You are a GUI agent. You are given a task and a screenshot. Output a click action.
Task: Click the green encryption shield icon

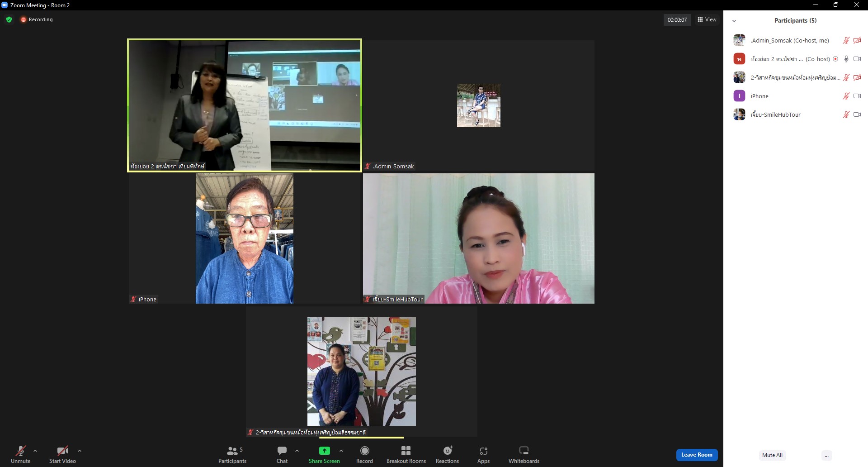(x=9, y=19)
